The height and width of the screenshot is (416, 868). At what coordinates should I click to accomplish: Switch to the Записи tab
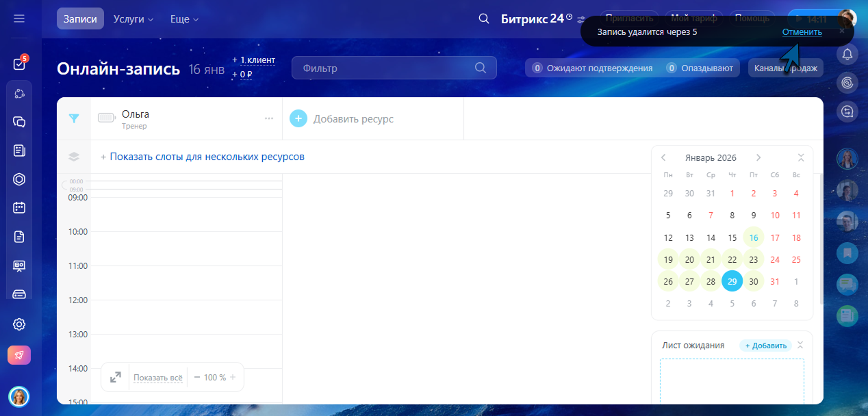click(80, 19)
